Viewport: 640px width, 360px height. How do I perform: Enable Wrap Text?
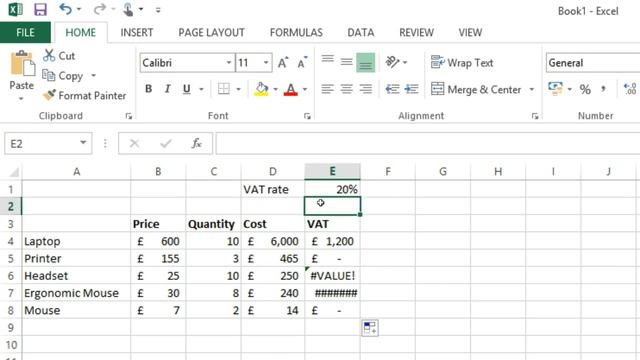point(462,62)
